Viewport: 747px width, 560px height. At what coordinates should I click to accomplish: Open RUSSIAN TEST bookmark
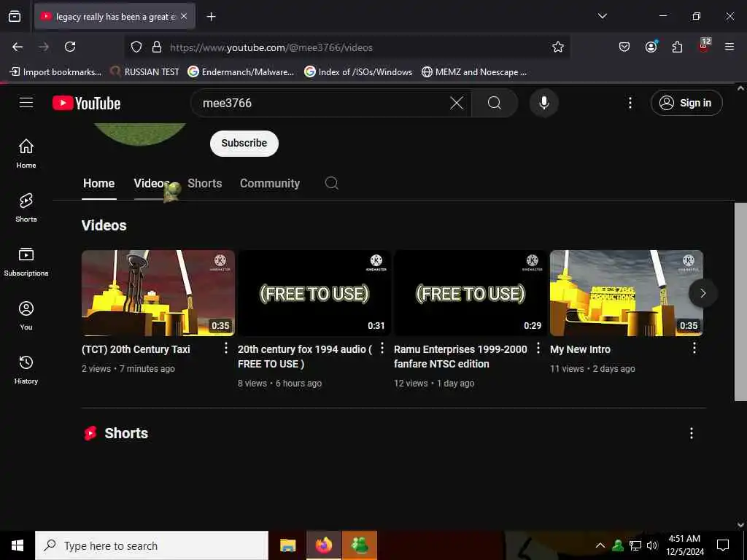(144, 72)
